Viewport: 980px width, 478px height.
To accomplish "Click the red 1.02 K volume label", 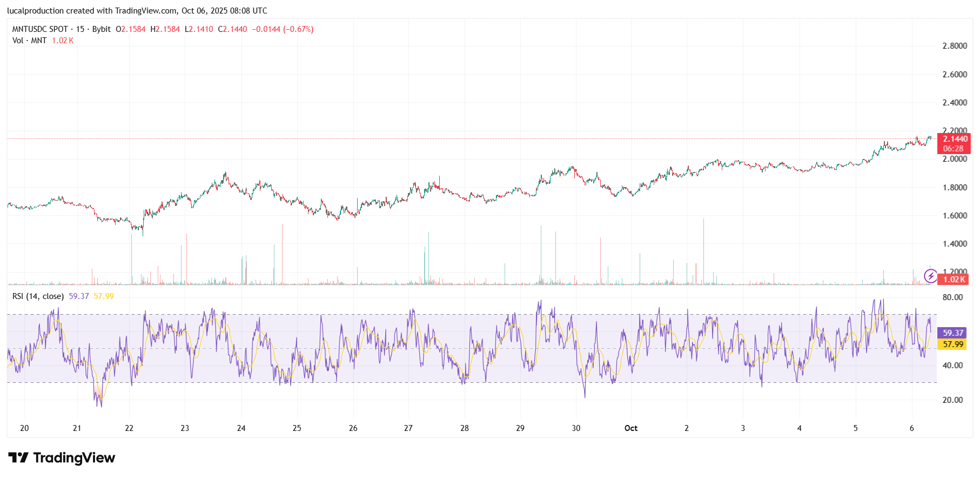I will click(x=955, y=280).
